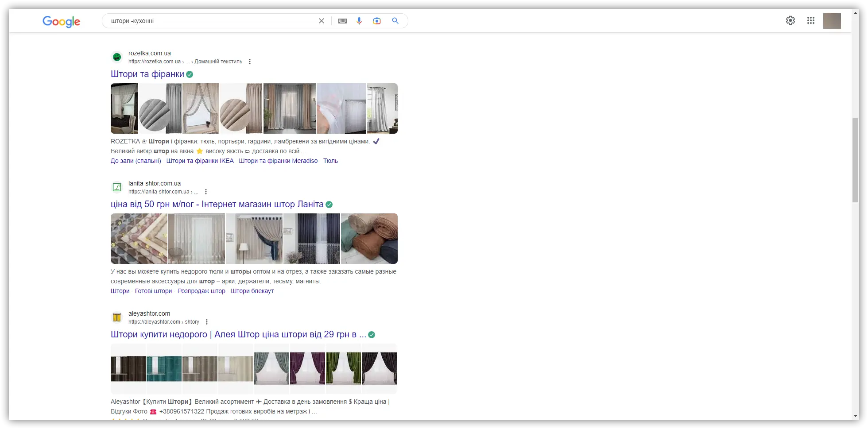The image size is (868, 429).
Task: Click the page vertical scrollbar thumb
Action: [x=856, y=160]
